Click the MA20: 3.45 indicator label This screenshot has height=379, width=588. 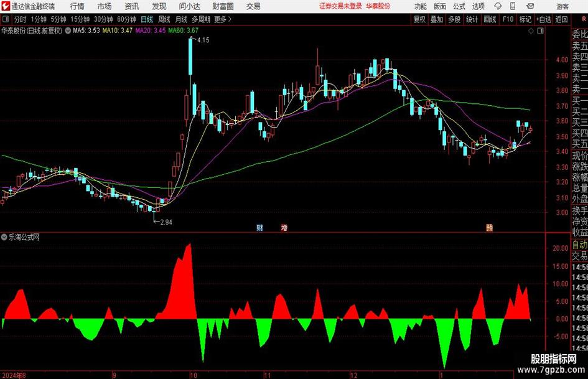[x=151, y=30]
